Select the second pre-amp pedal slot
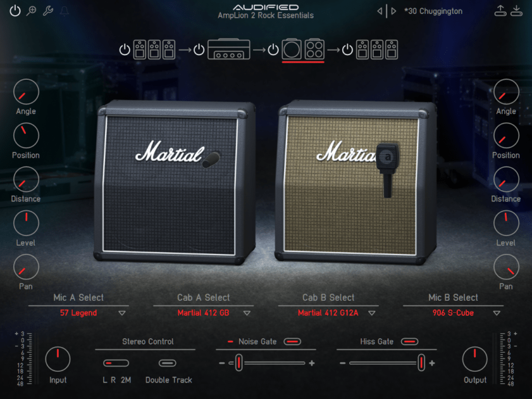Viewport: 532px width, 399px height. [x=154, y=49]
